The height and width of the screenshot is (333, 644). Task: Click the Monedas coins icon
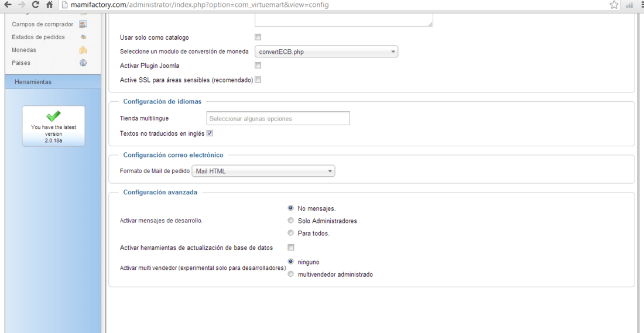[x=83, y=50]
